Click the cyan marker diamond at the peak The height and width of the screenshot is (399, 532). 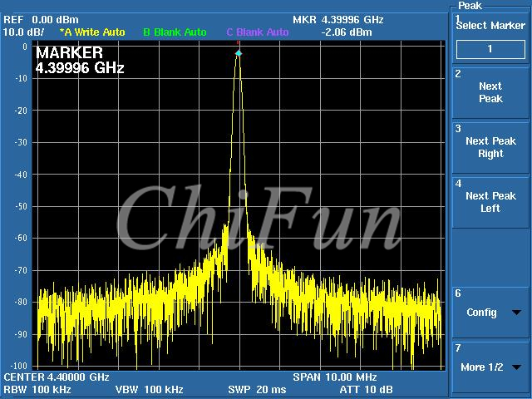point(239,53)
